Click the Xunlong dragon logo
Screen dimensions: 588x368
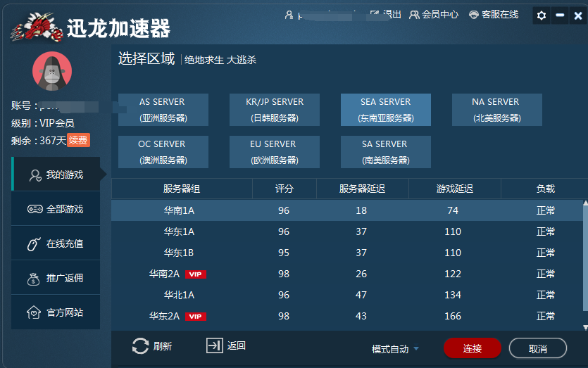click(x=37, y=27)
